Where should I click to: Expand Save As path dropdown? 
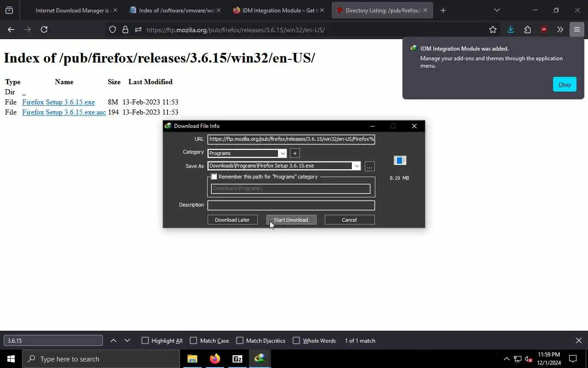356,166
